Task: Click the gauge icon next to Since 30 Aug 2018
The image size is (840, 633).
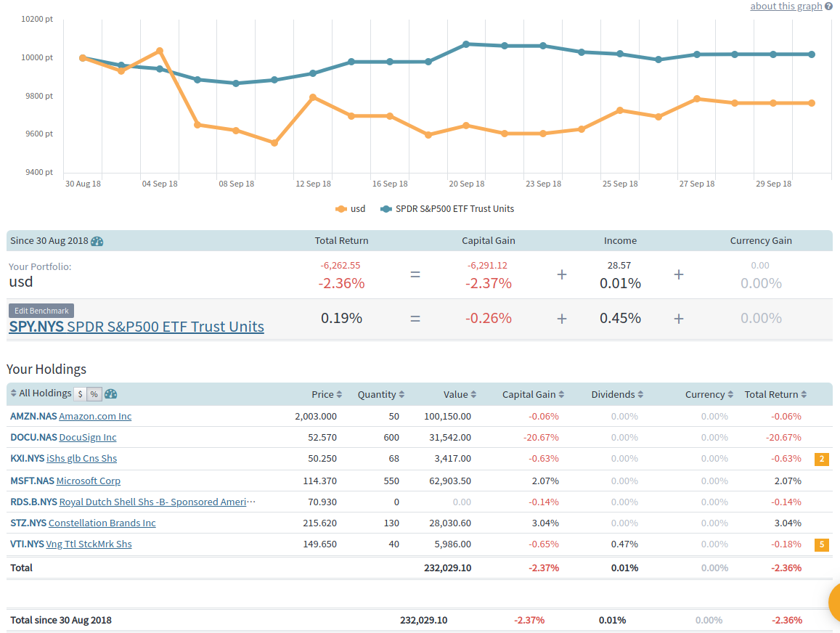Action: coord(97,241)
